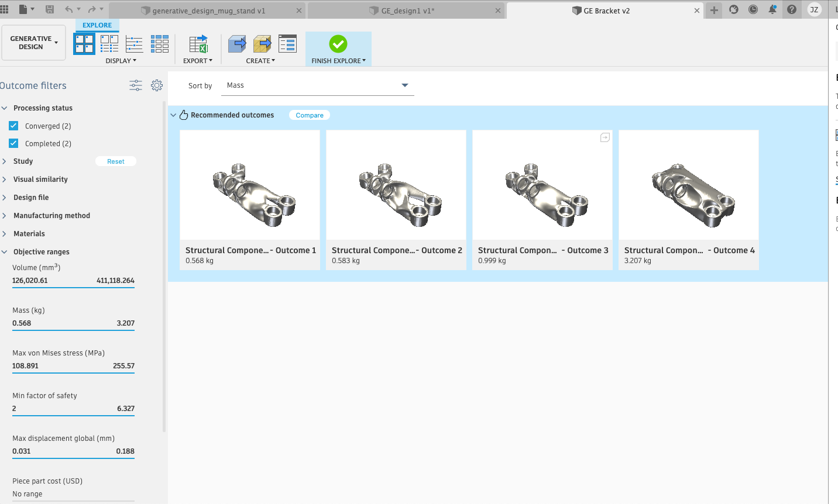This screenshot has height=504, width=838.
Task: Click the Max displacement global slider
Action: 73,458
